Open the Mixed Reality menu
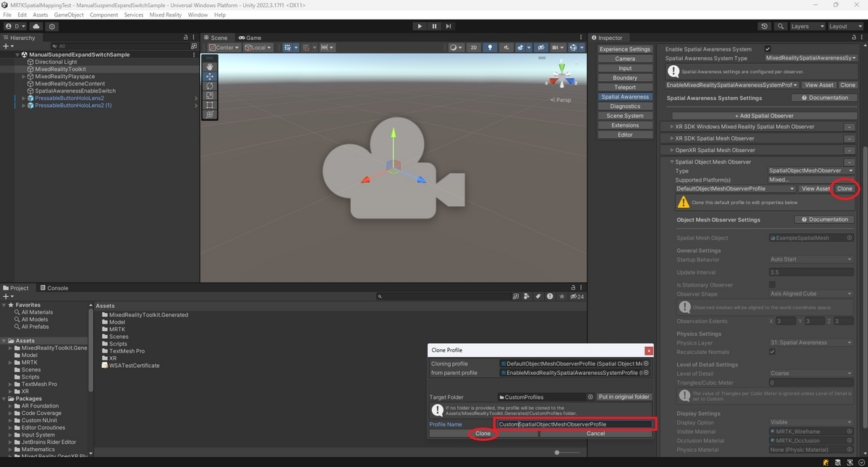 click(x=166, y=14)
